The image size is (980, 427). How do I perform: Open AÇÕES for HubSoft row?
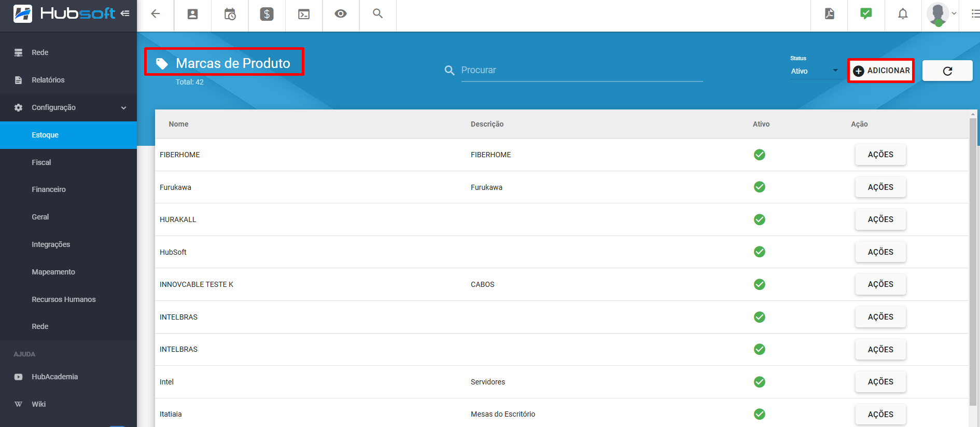tap(880, 252)
